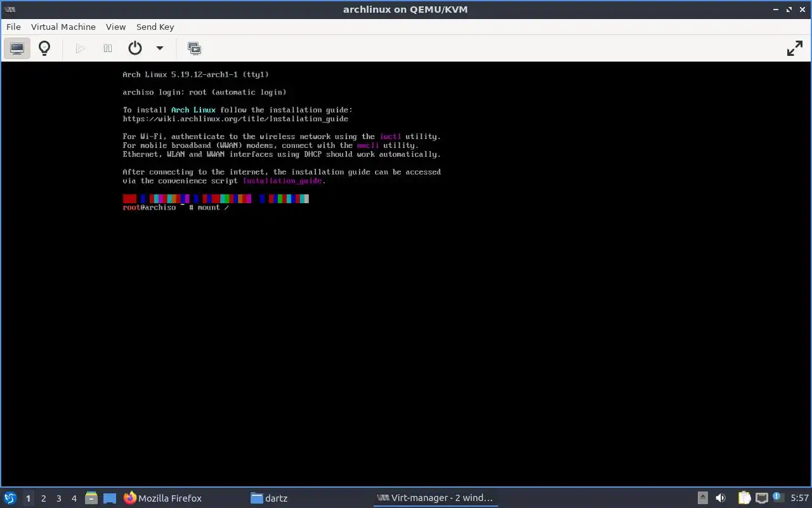The image size is (812, 508).
Task: Click the mmcli utility text
Action: 368,145
